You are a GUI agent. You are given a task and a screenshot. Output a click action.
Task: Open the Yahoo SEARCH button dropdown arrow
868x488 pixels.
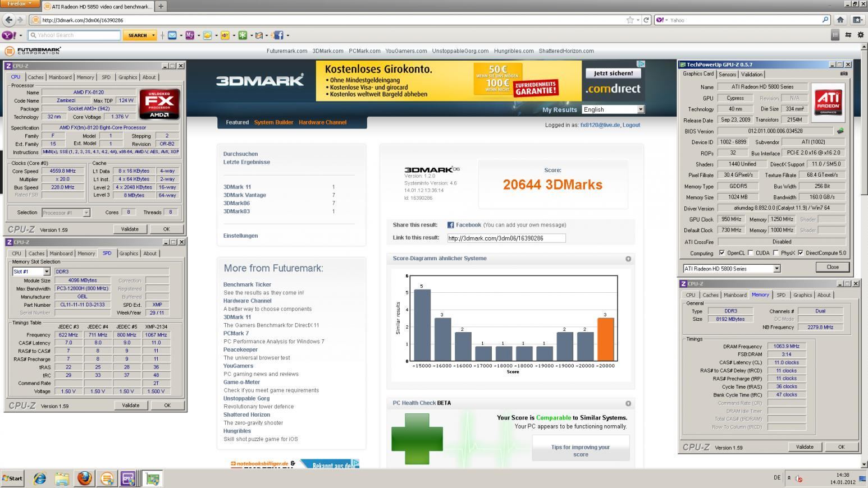[x=153, y=35]
